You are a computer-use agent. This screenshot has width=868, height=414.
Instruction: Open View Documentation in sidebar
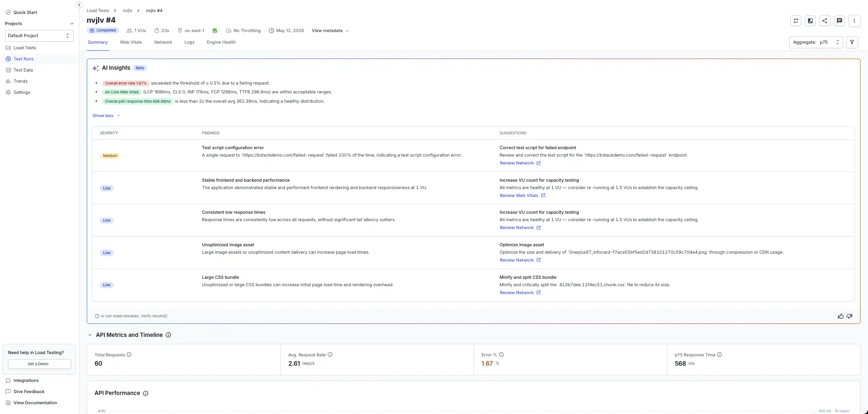(x=35, y=403)
